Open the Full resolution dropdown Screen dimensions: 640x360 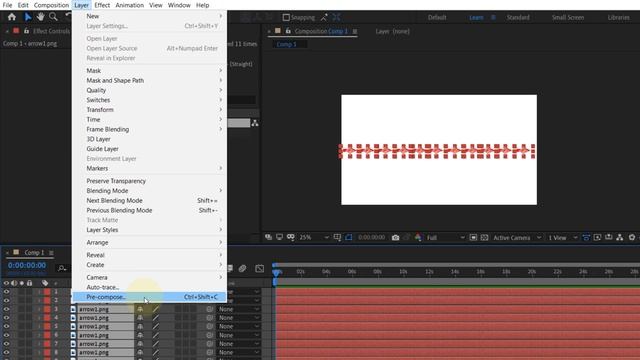[445, 238]
